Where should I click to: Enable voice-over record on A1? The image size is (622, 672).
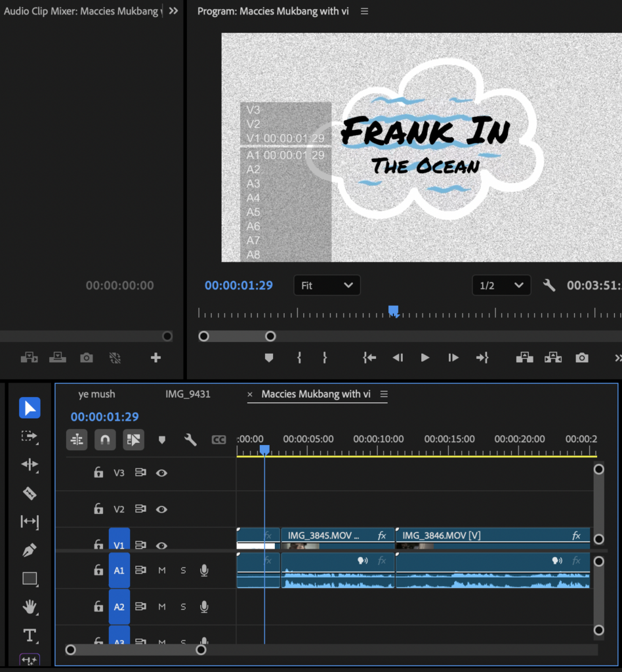[204, 570]
